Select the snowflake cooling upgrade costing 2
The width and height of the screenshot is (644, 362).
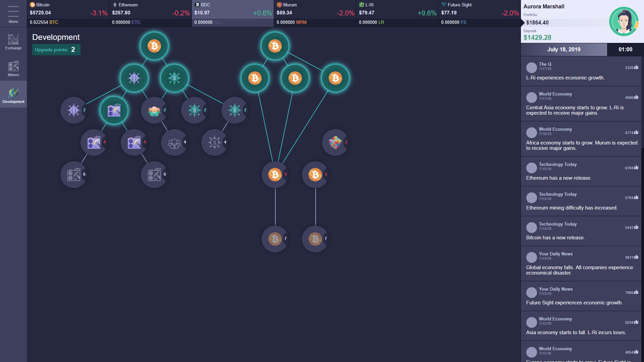click(x=73, y=110)
